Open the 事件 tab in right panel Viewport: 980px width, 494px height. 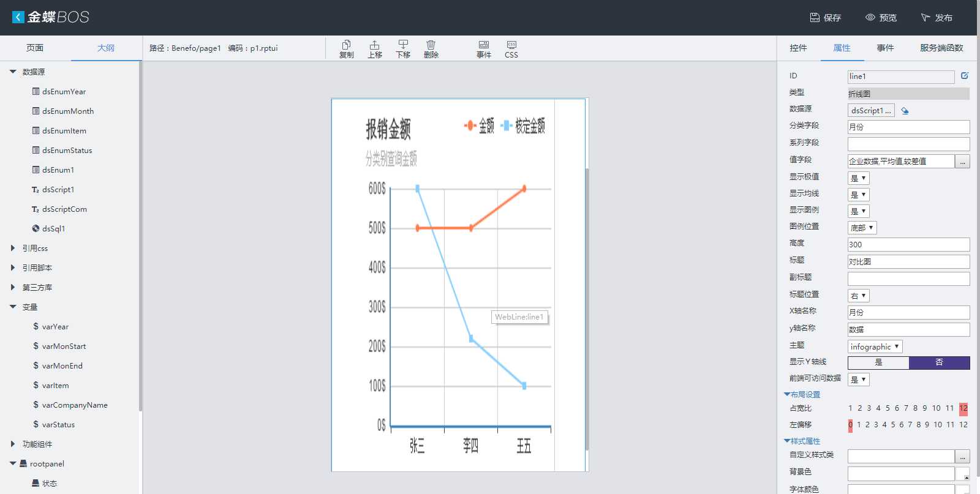885,48
